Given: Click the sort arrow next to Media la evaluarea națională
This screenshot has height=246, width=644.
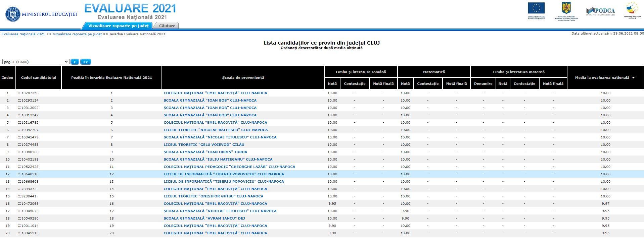Looking at the screenshot, I should pos(633,78).
